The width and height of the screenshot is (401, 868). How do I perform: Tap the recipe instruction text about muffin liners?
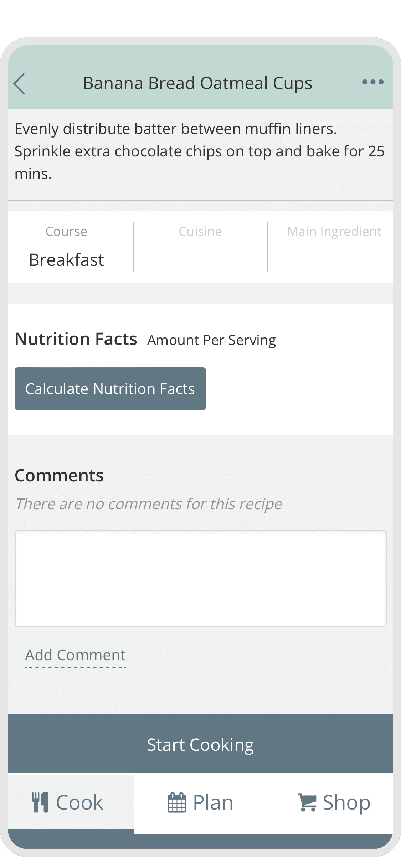point(200,151)
